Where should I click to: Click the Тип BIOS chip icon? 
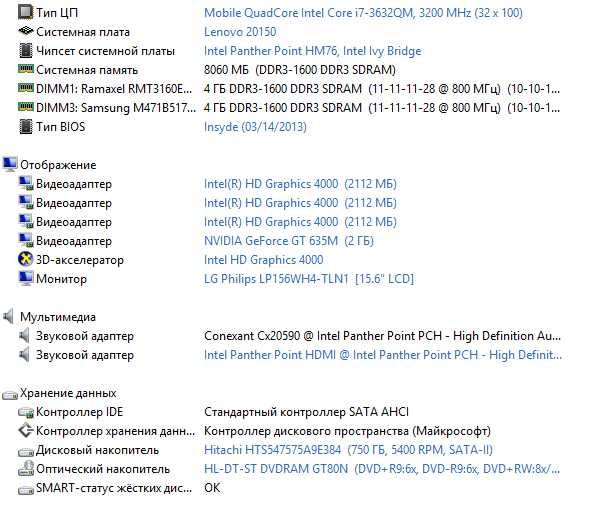pyautogui.click(x=25, y=127)
